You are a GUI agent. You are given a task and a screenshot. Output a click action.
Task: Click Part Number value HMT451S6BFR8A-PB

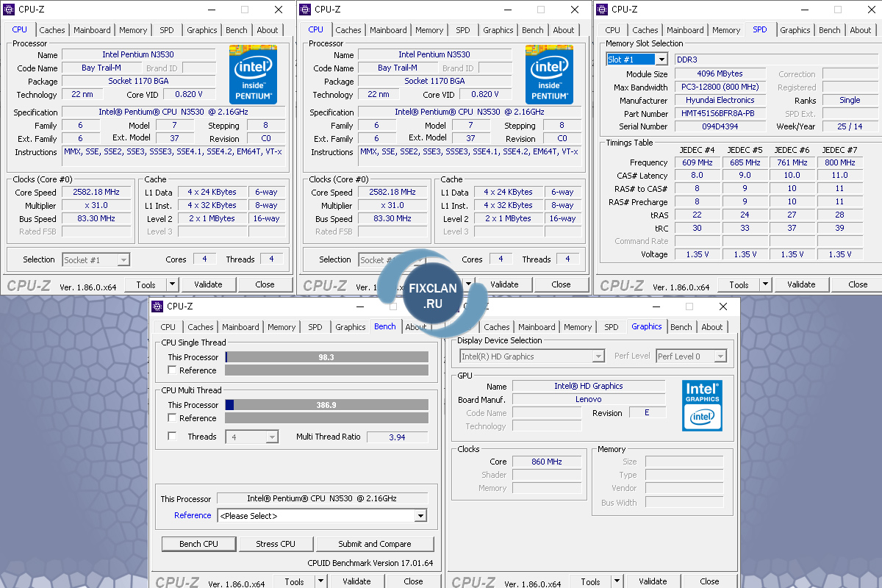(720, 114)
